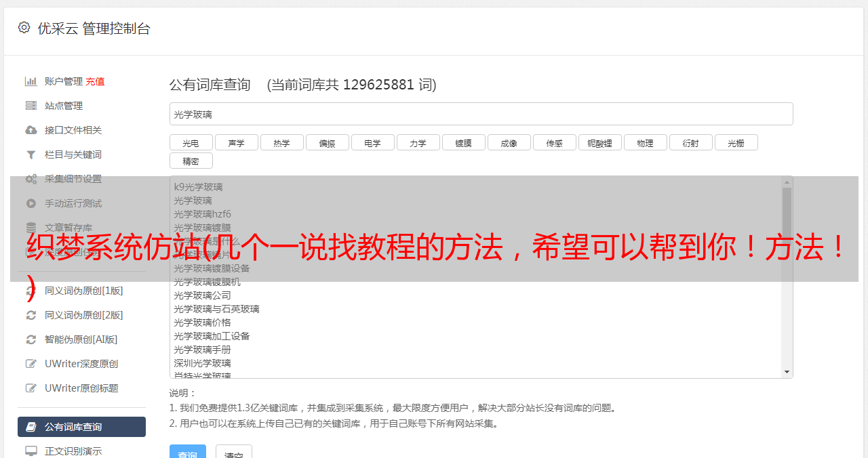Image resolution: width=868 pixels, height=458 pixels.
Task: Click the blue 查询 search button
Action: click(187, 451)
